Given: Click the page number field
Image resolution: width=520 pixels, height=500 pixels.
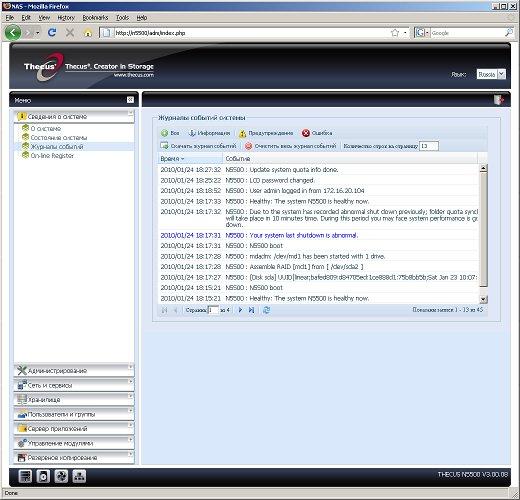Looking at the screenshot, I should coord(213,310).
